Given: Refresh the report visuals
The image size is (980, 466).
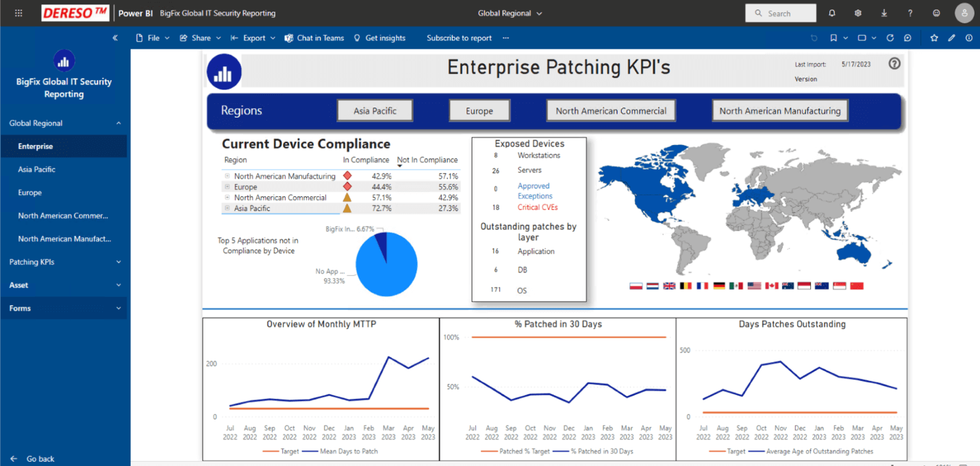Looking at the screenshot, I should [x=890, y=38].
